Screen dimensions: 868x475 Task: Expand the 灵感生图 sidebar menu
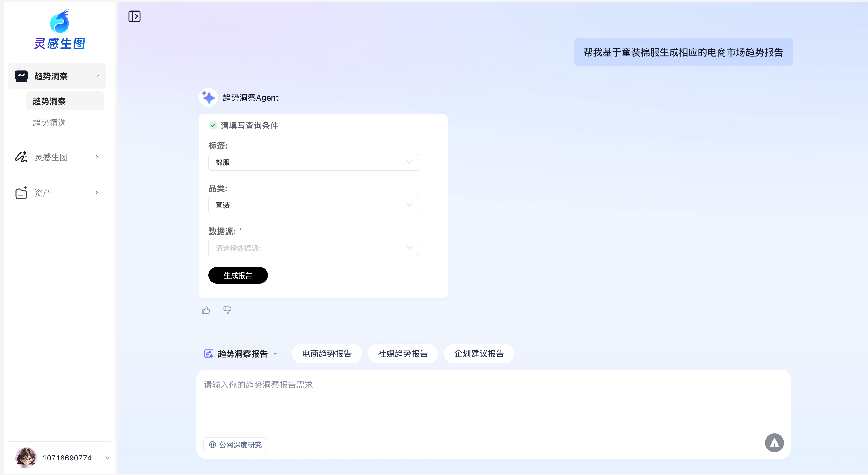pos(57,157)
